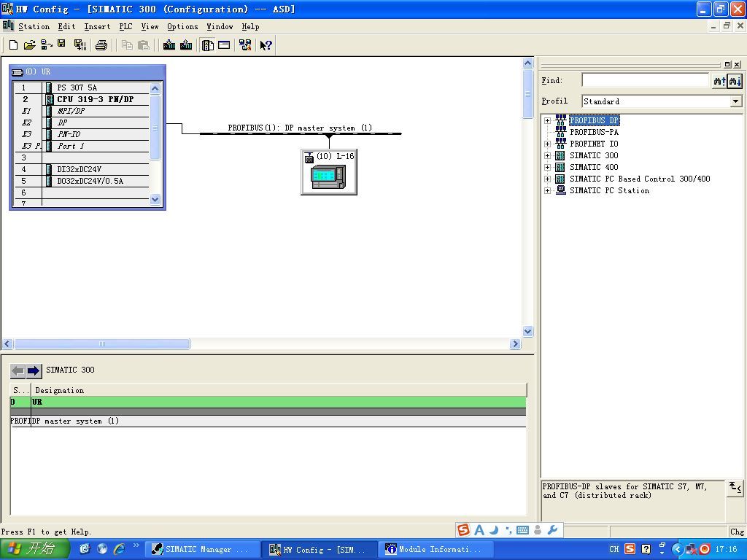Click the catalog info toggle icon
747x560 pixels.
coord(735,488)
